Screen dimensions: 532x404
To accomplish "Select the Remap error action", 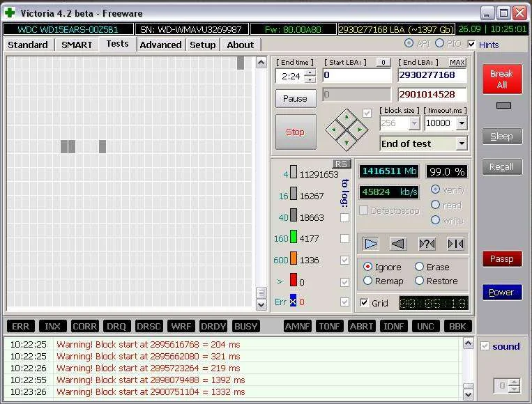I will click(367, 281).
